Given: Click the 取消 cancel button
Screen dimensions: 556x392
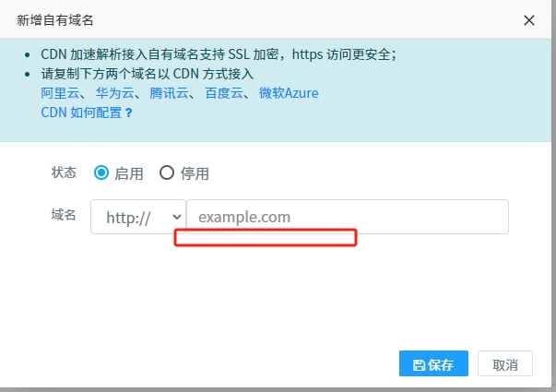Looking at the screenshot, I should (505, 363).
